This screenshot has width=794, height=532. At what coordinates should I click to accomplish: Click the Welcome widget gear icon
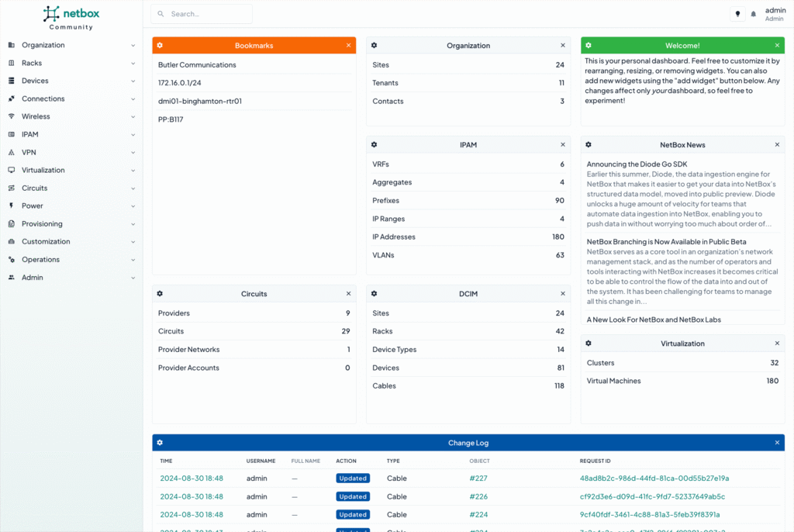pyautogui.click(x=588, y=45)
